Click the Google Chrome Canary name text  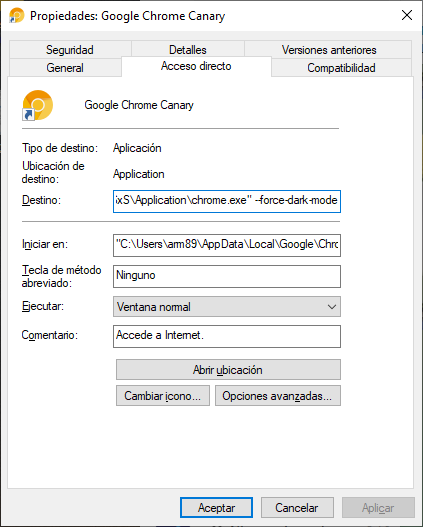[x=139, y=105]
